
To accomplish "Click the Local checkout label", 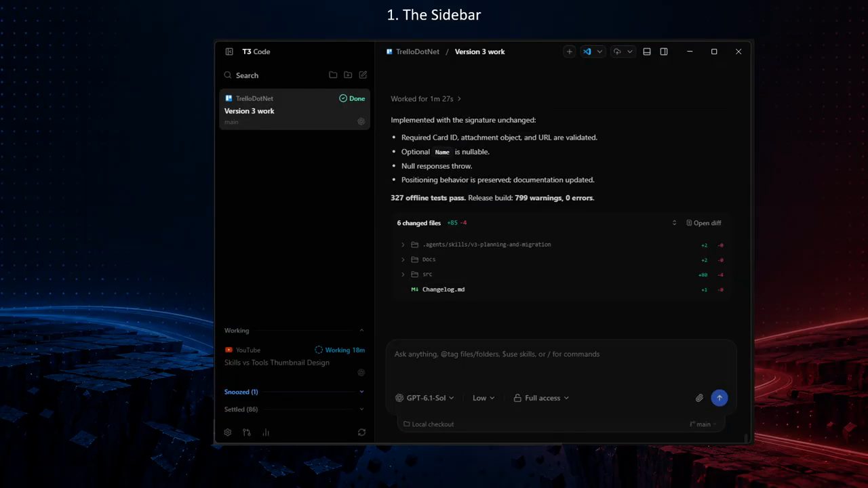I will point(429,424).
